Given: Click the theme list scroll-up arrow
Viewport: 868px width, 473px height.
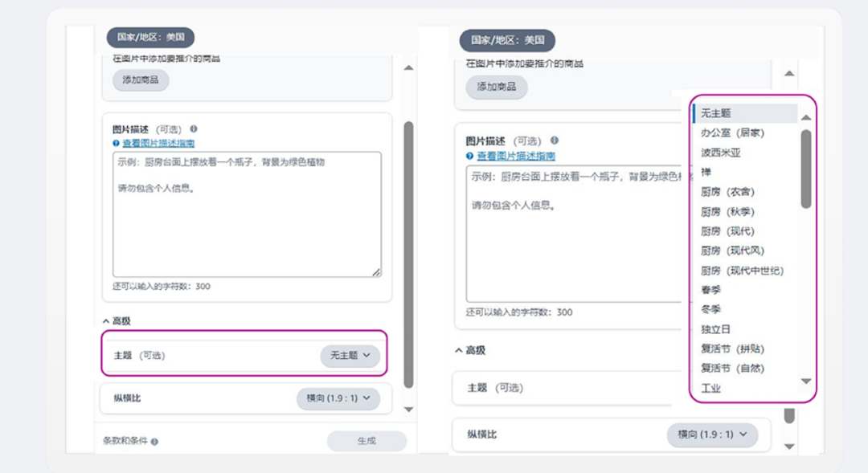Looking at the screenshot, I should [806, 117].
